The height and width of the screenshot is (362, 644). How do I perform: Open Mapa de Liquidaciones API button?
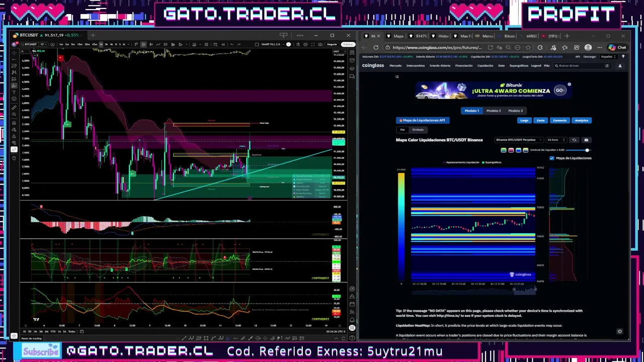(x=423, y=120)
